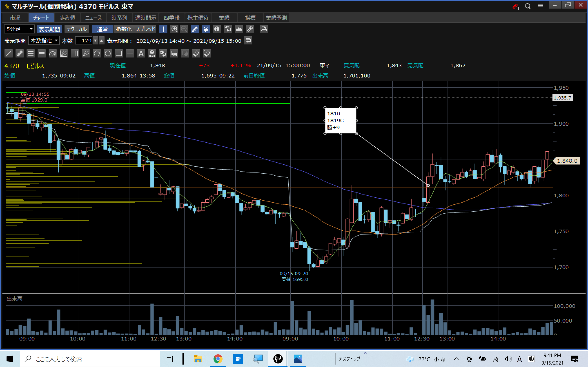Image resolution: width=588 pixels, height=367 pixels.
Task: Select the pentagon shape tool
Action: 97,53
